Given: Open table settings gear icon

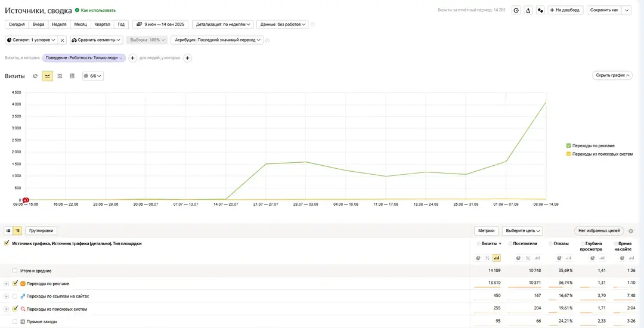Looking at the screenshot, I should 631,231.
